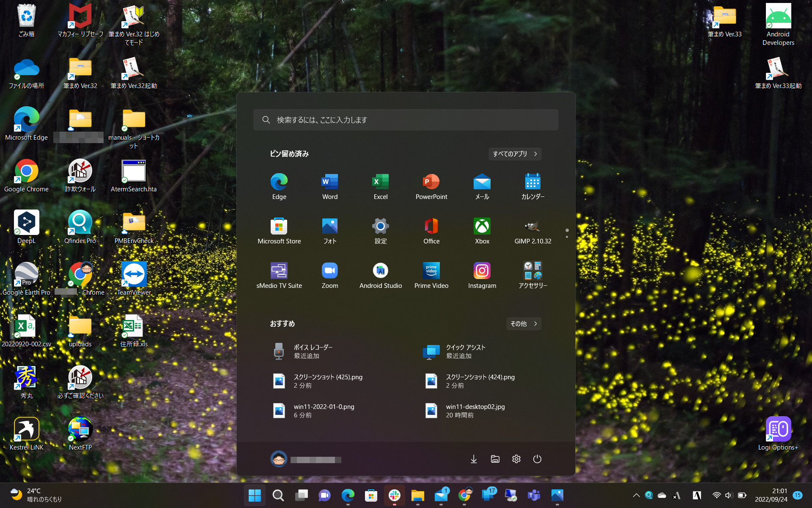Screen dimensions: 812x508
Task: Open 設定 pinned app
Action: point(381,231)
